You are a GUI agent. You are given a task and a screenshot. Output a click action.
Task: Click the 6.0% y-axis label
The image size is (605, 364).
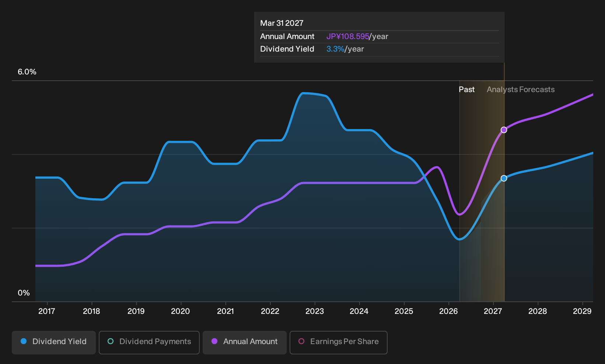[x=27, y=72]
